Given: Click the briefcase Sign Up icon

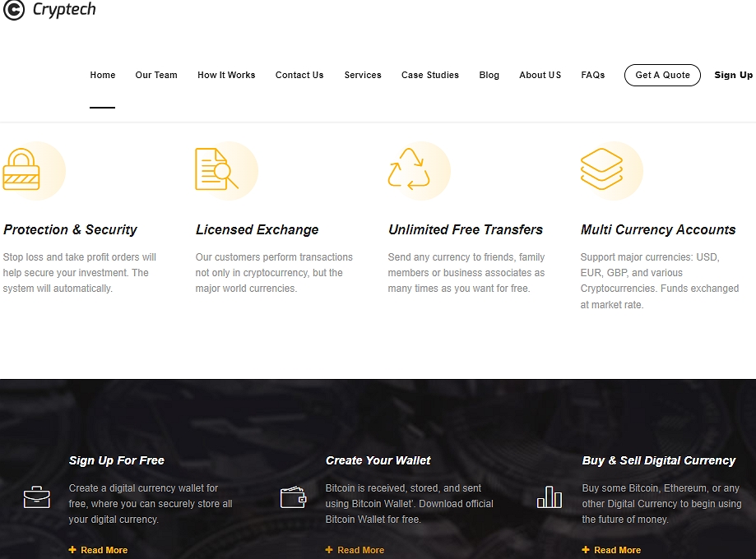Looking at the screenshot, I should pyautogui.click(x=37, y=497).
